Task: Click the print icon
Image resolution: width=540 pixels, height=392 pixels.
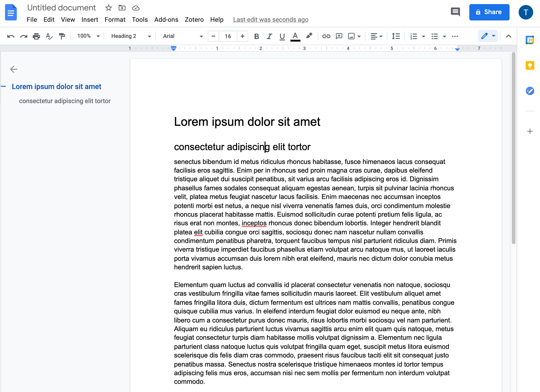Action: point(36,36)
